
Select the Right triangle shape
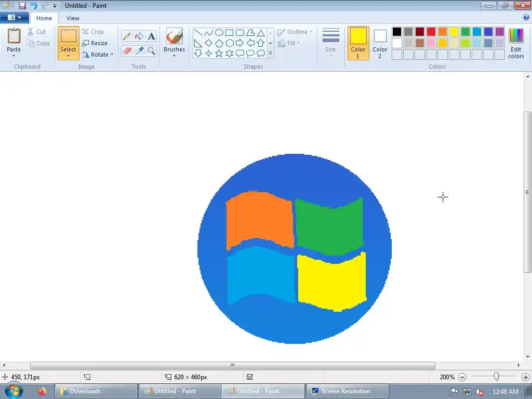pos(198,43)
